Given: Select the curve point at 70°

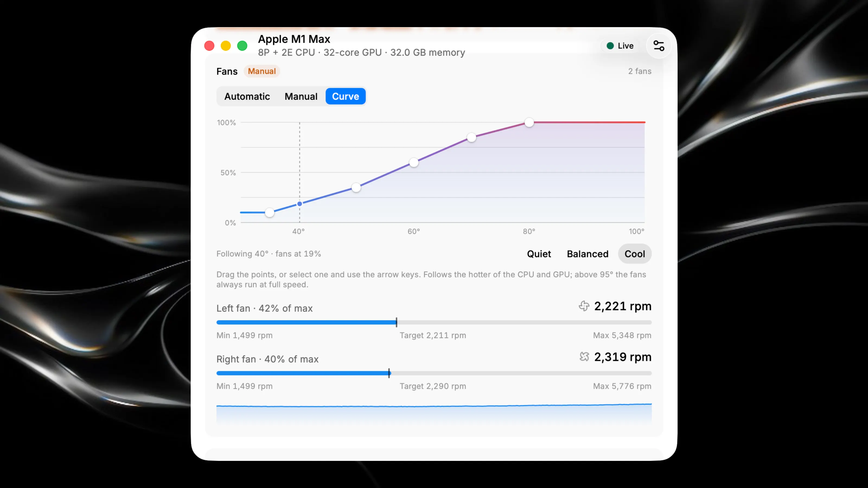Looking at the screenshot, I should point(471,137).
